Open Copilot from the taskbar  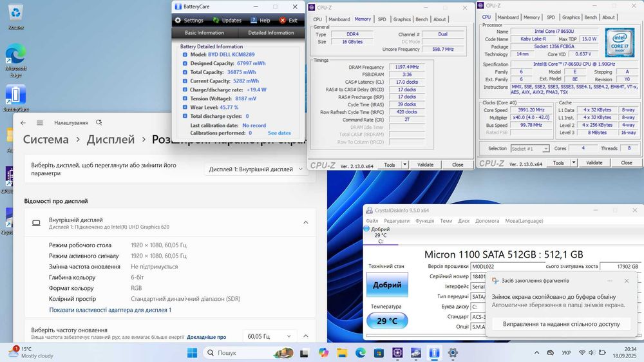pyautogui.click(x=323, y=352)
